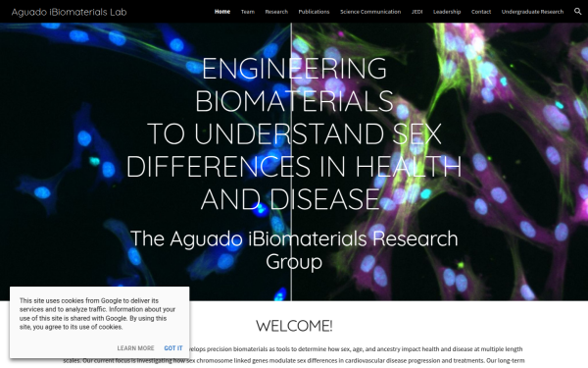
Task: Select Science Communication in the navigation bar
Action: click(370, 12)
